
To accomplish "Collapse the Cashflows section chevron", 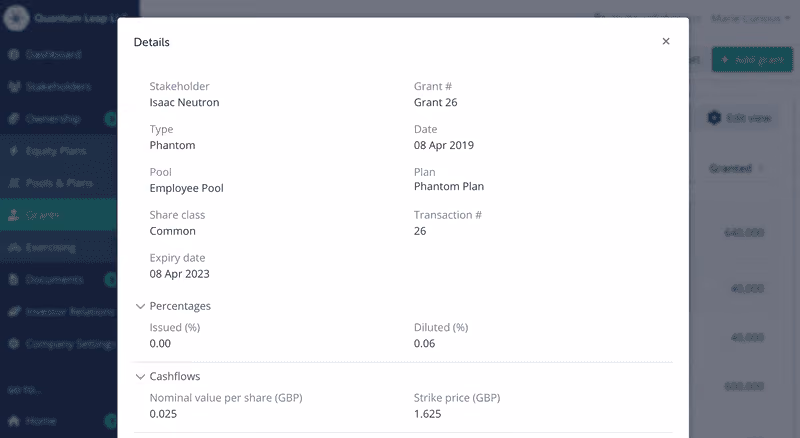I will point(140,377).
